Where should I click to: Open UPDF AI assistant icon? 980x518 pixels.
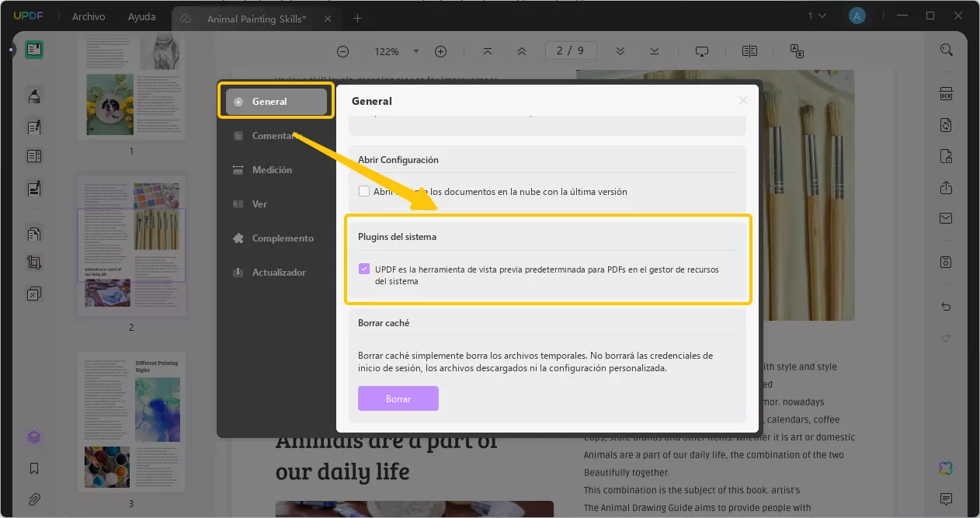946,468
